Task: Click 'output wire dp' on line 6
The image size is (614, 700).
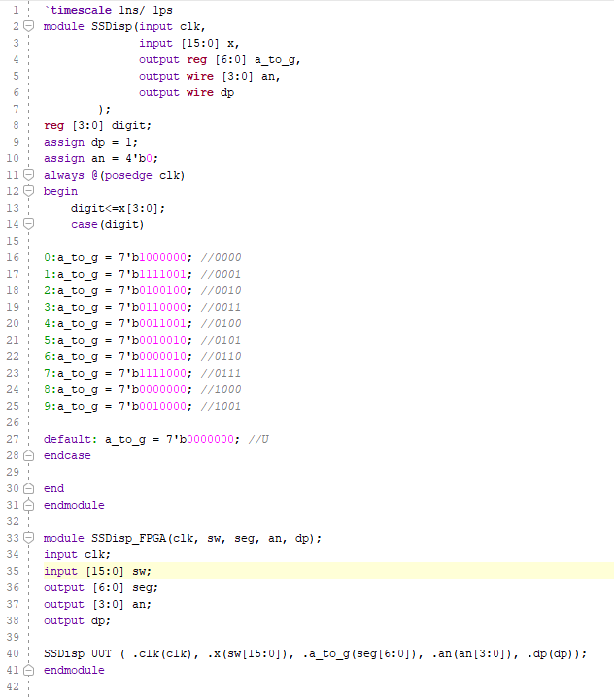Action: coord(187,92)
